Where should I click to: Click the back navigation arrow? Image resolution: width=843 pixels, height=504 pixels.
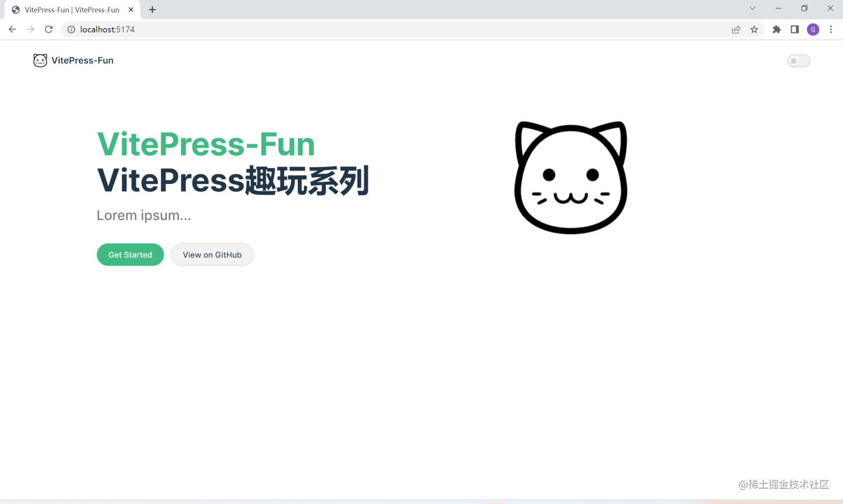click(x=12, y=29)
